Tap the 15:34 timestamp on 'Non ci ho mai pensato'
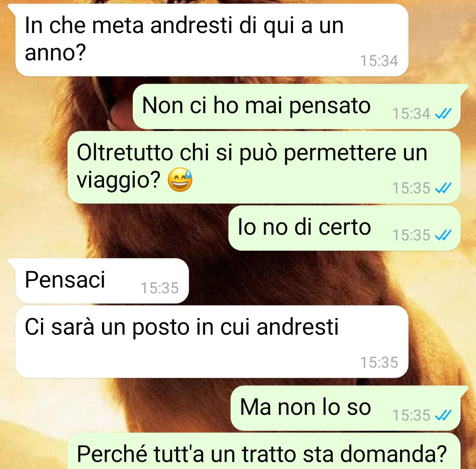 tap(411, 114)
